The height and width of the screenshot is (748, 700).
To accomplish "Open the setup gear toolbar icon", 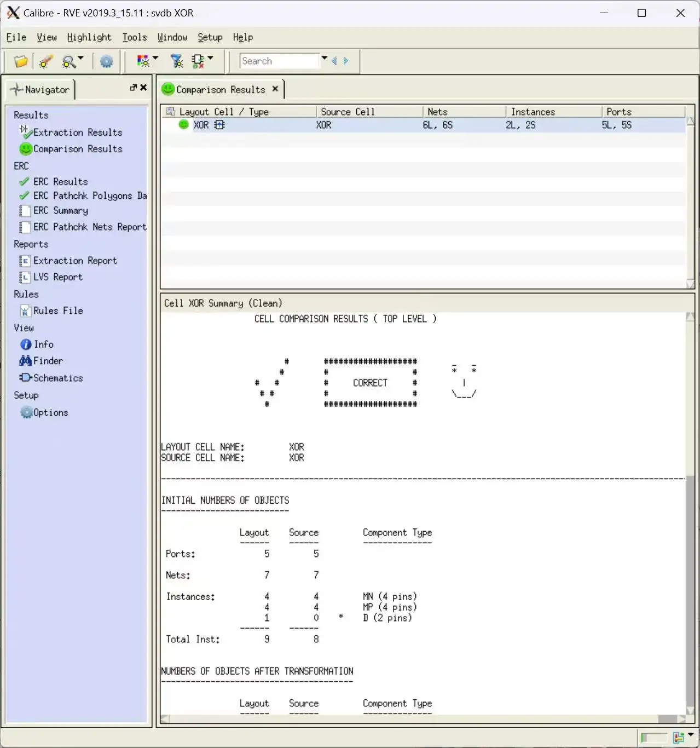I will pos(106,61).
